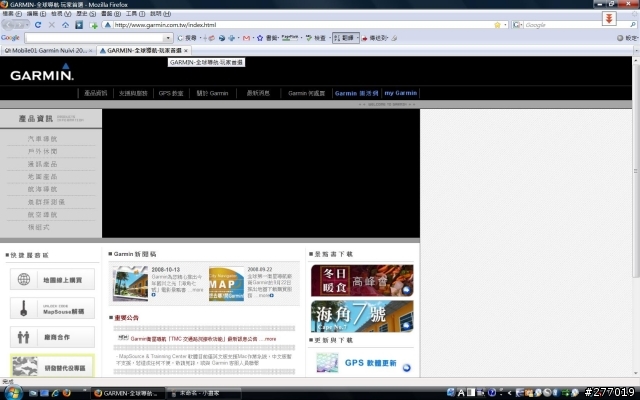
Task: Click the stop loading X icon
Action: tap(51, 25)
